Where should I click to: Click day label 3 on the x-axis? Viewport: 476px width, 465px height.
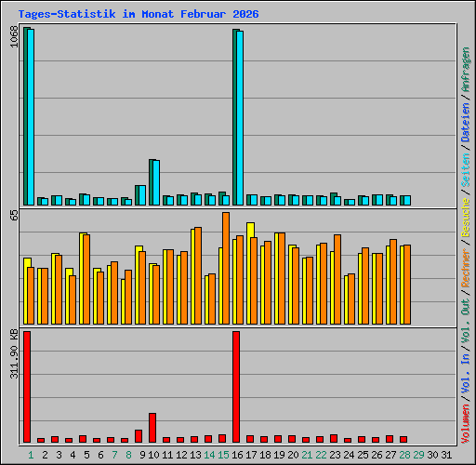click(x=59, y=455)
